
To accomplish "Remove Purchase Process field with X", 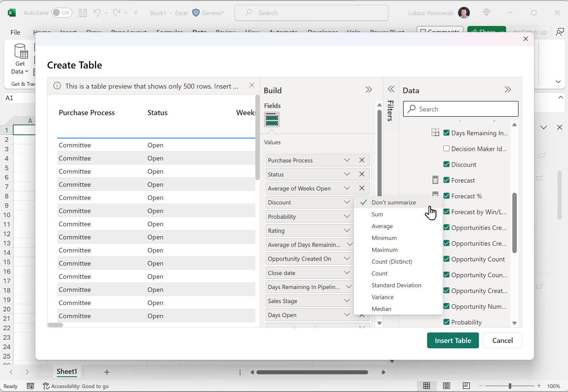I will pos(362,160).
